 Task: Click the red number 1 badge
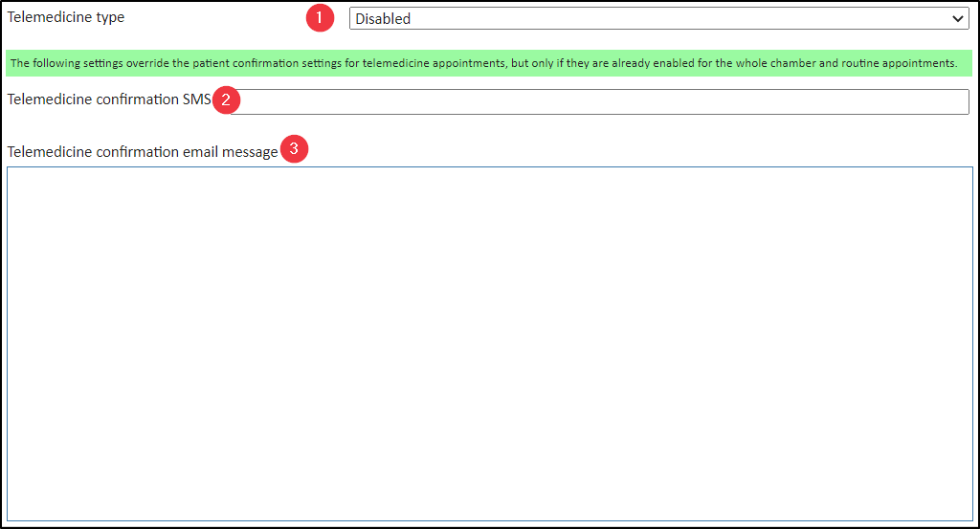tap(320, 18)
